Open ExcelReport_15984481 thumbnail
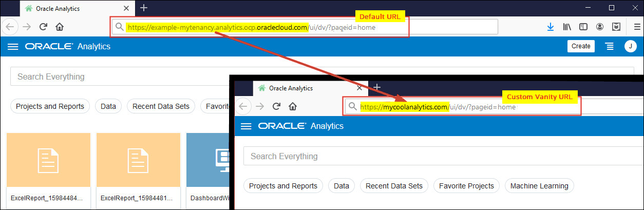The height and width of the screenshot is (210, 644). (138, 160)
